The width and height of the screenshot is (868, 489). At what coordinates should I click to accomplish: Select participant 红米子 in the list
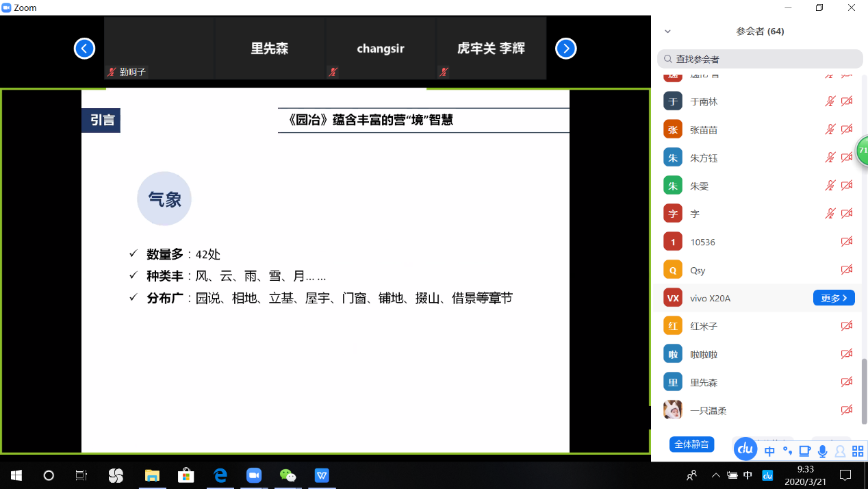click(704, 326)
